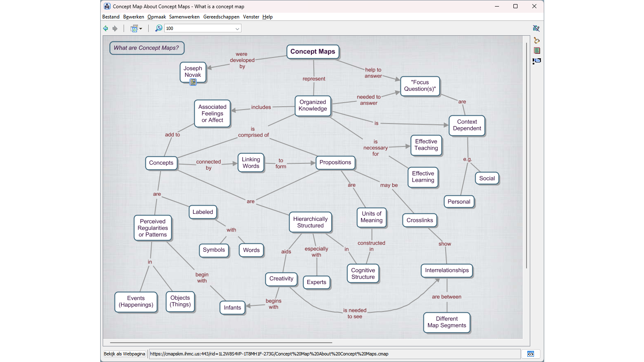Open the Gereedschappen menu
This screenshot has height=362, width=644.
221,17
